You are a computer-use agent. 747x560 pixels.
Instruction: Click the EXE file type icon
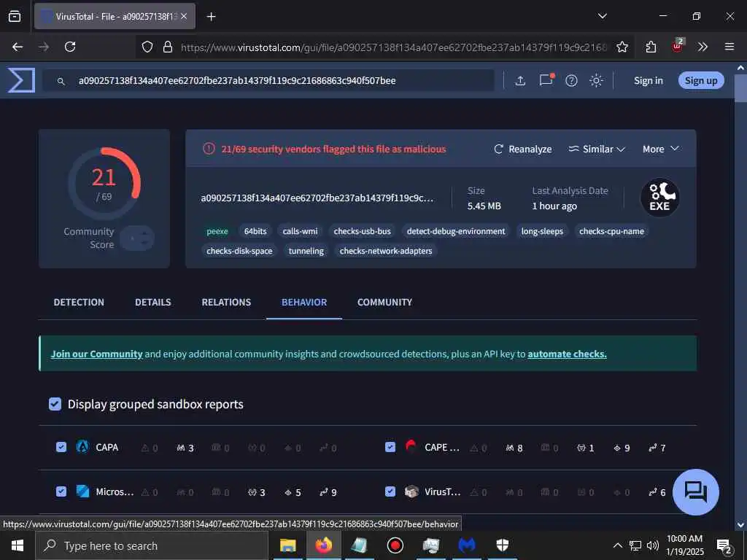659,198
